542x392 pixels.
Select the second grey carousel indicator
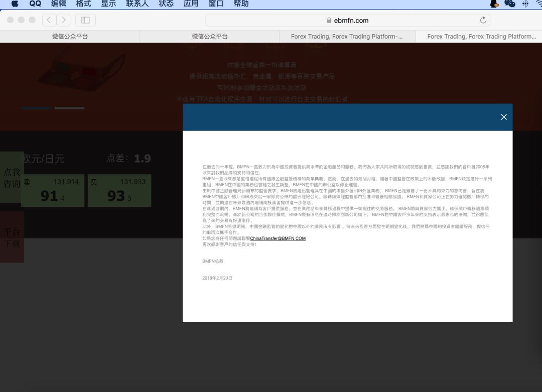point(69,108)
